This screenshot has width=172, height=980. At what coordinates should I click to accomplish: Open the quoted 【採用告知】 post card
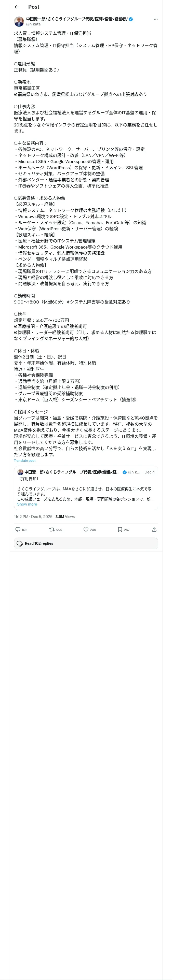pyautogui.click(x=86, y=488)
